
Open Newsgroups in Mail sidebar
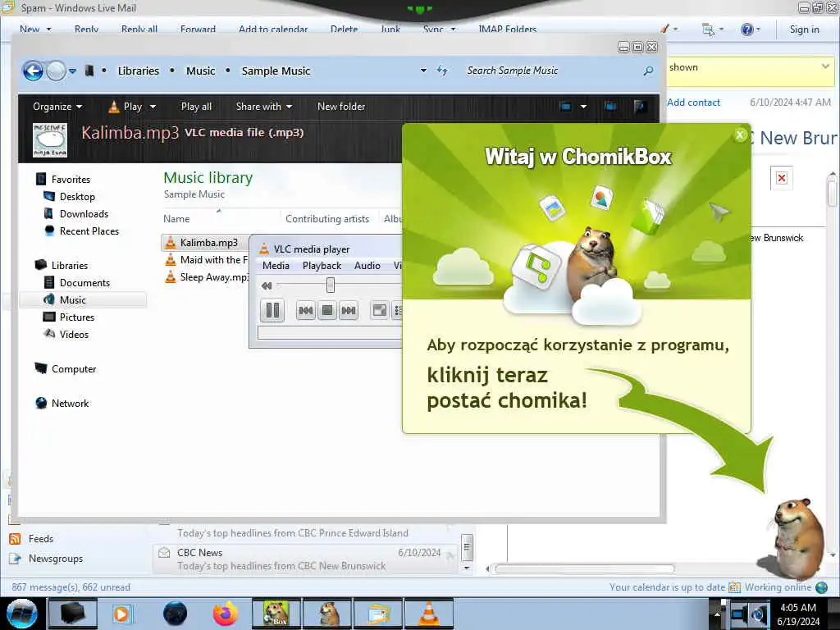[x=46, y=558]
